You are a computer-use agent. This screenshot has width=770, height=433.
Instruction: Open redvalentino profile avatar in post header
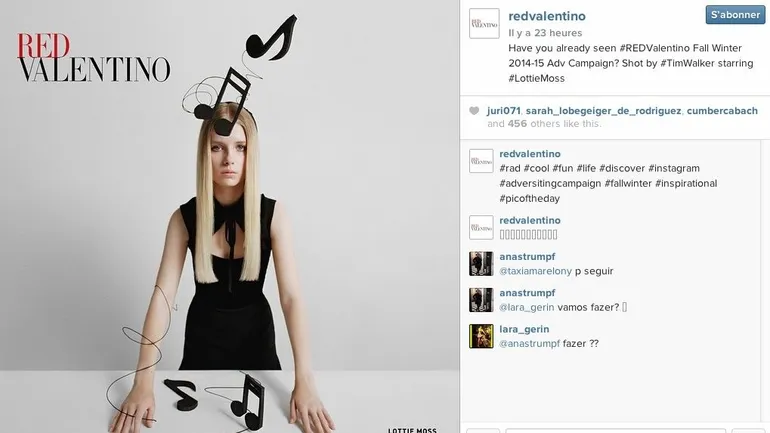point(484,23)
